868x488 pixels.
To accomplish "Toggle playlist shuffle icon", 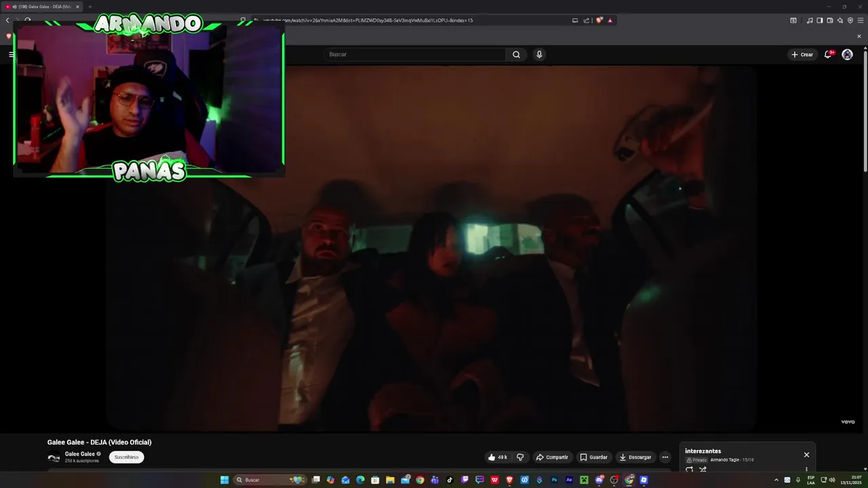I will pos(703,469).
